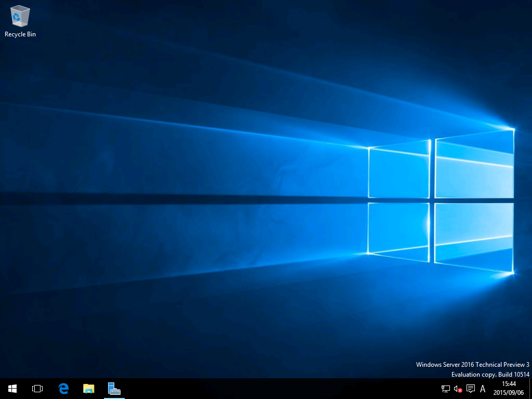
Task: Open the network status tray icon
Action: 445,389
